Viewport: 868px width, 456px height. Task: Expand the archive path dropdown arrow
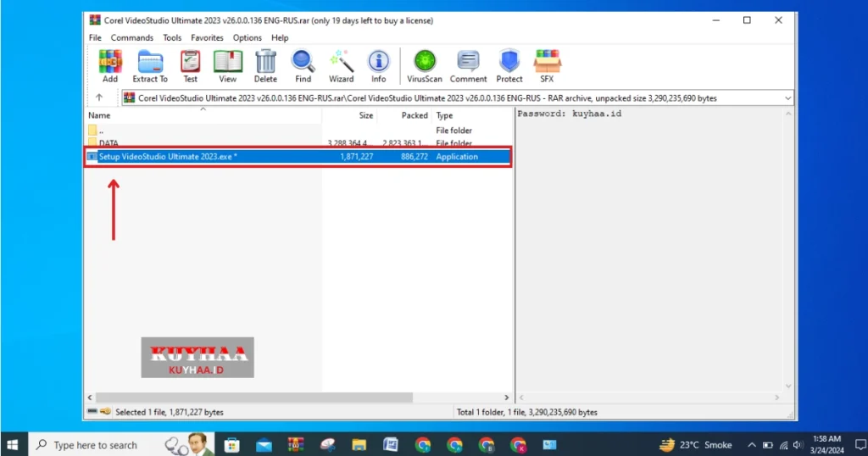coord(787,98)
